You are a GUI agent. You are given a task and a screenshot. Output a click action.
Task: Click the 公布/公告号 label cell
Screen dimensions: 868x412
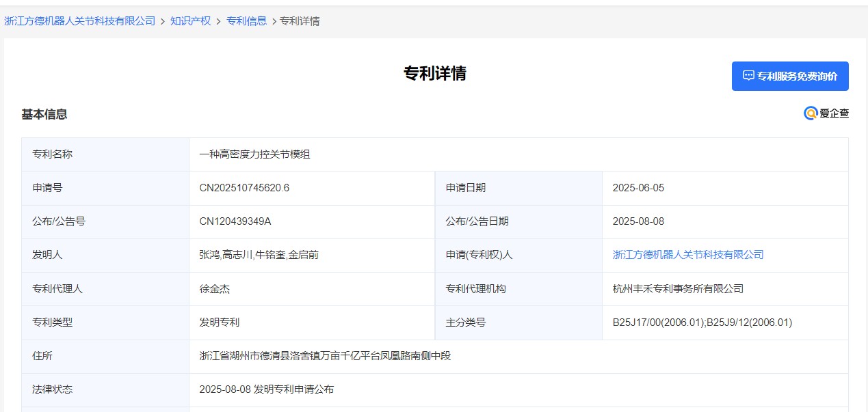pos(105,221)
